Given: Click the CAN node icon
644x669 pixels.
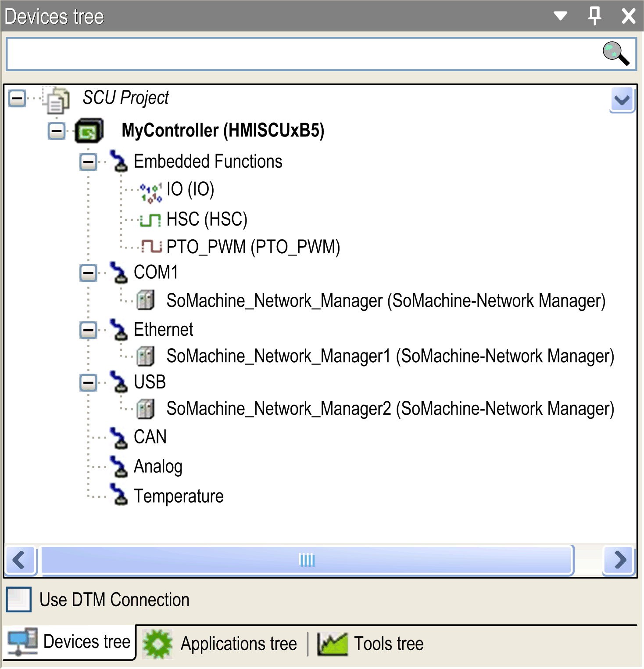Looking at the screenshot, I should pyautogui.click(x=118, y=438).
